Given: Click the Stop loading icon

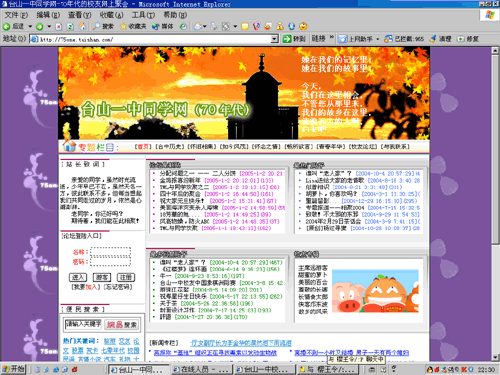Looking at the screenshot, I should 59,26.
